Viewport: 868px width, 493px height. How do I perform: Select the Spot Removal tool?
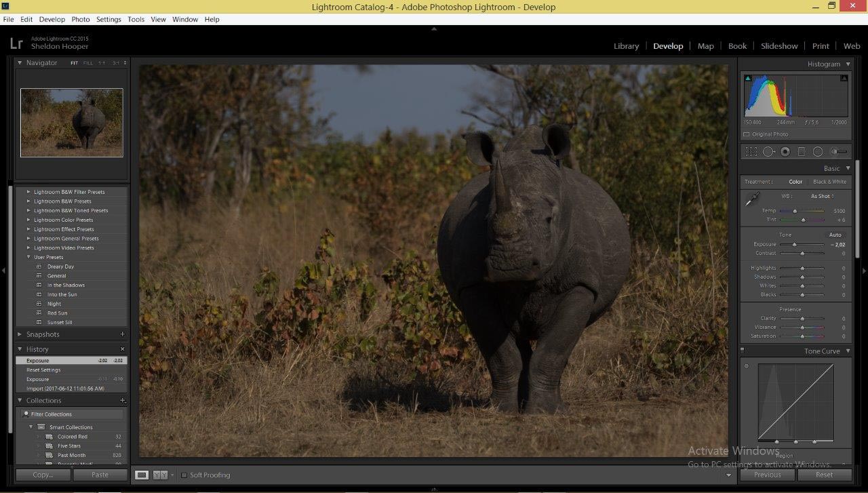coord(768,152)
